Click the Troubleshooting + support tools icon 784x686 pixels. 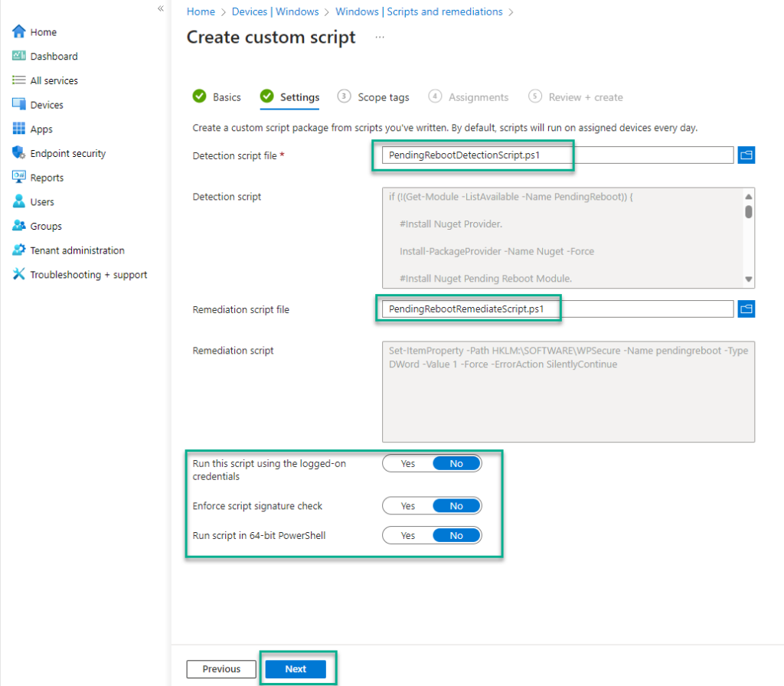tap(19, 274)
